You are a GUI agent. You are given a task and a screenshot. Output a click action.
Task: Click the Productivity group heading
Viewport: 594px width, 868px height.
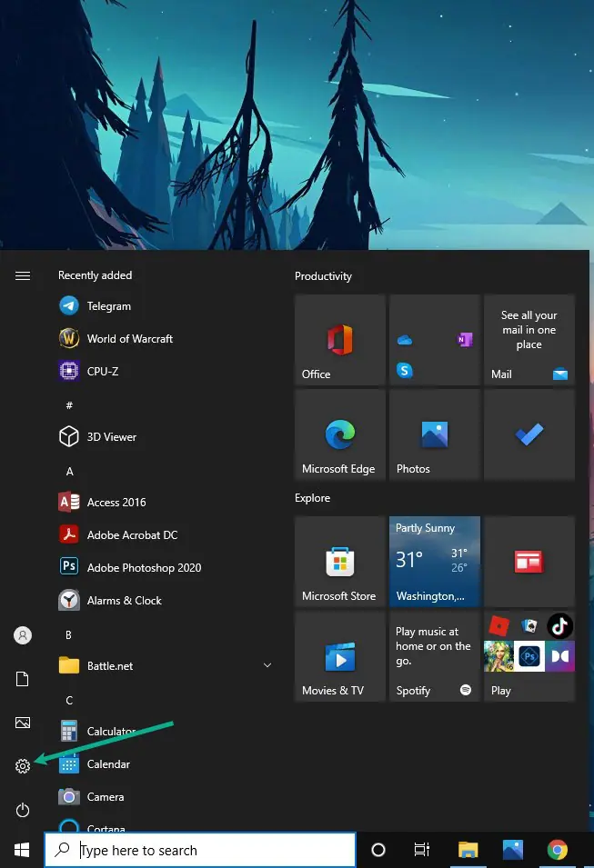[x=323, y=275]
